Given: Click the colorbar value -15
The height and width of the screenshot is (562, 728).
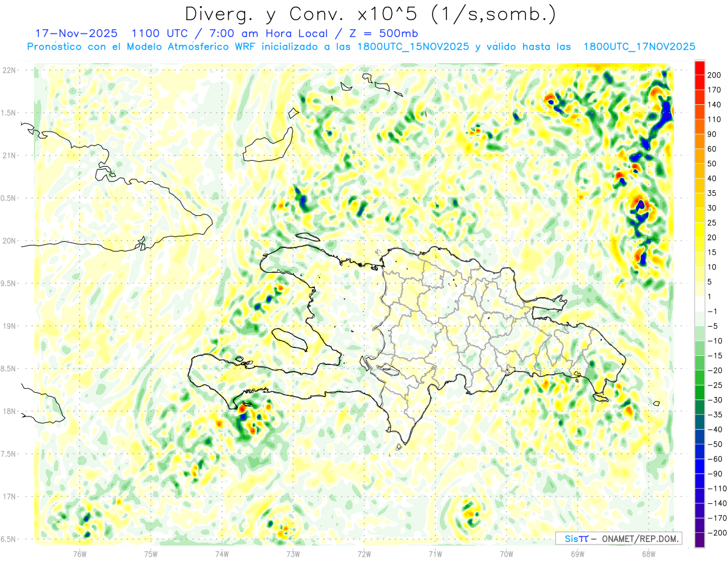Looking at the screenshot, I should click(x=716, y=356).
